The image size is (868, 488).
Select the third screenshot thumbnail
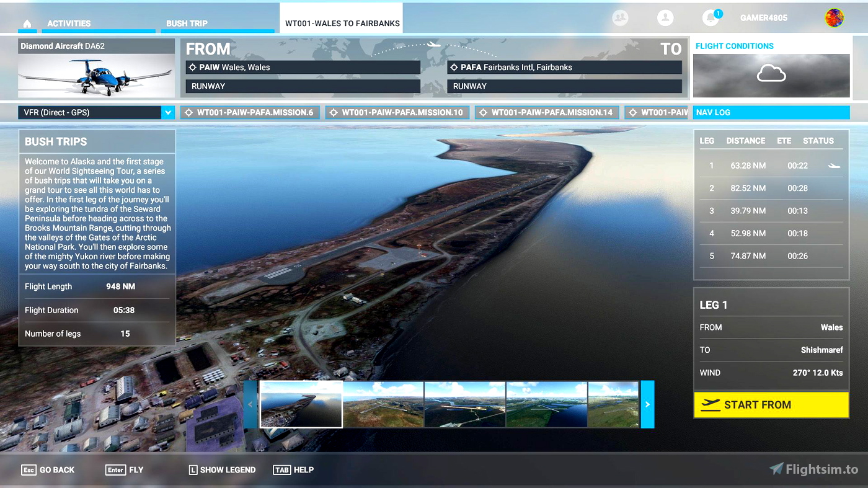pos(465,404)
